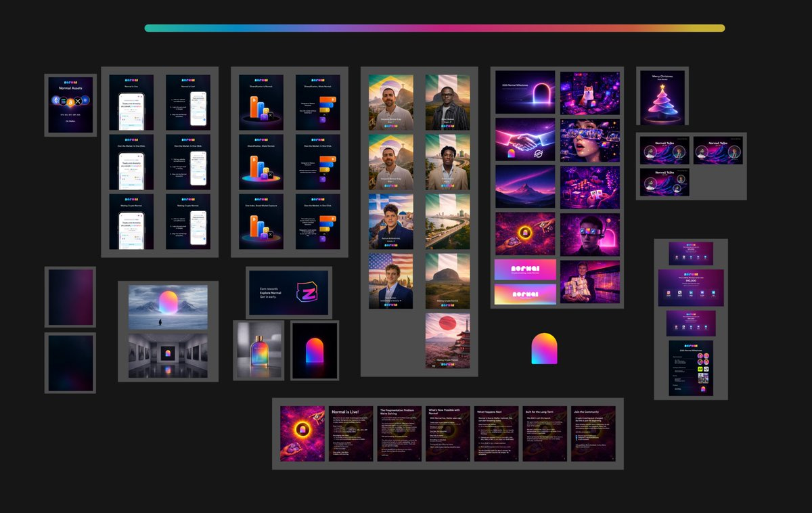The height and width of the screenshot is (513, 812).
Task: Select glowing ring with hands grid image
Action: [x=525, y=235]
